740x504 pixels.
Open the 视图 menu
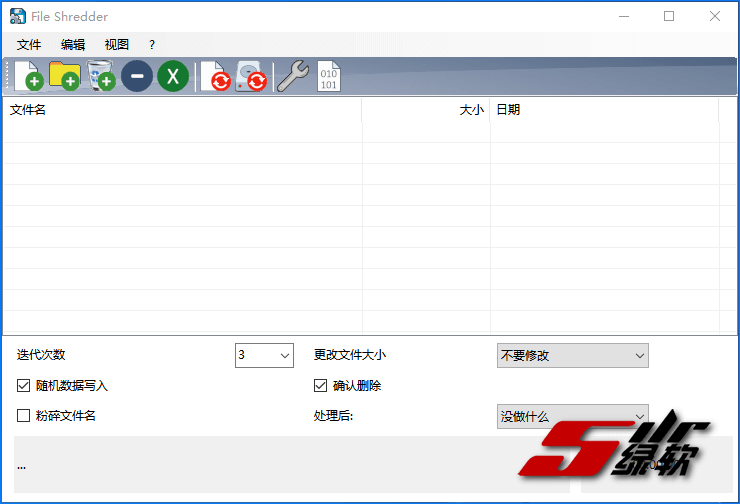[x=117, y=45]
